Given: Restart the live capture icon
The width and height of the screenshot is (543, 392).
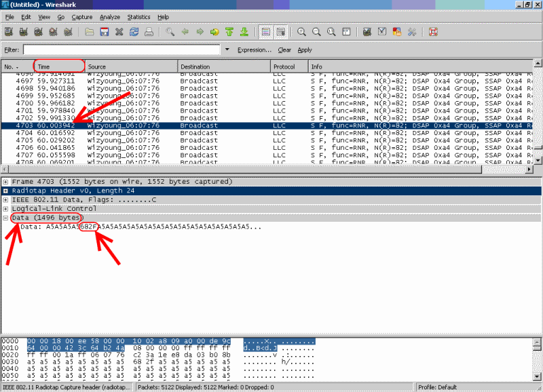Looking at the screenshot, I should pyautogui.click(x=69, y=32).
